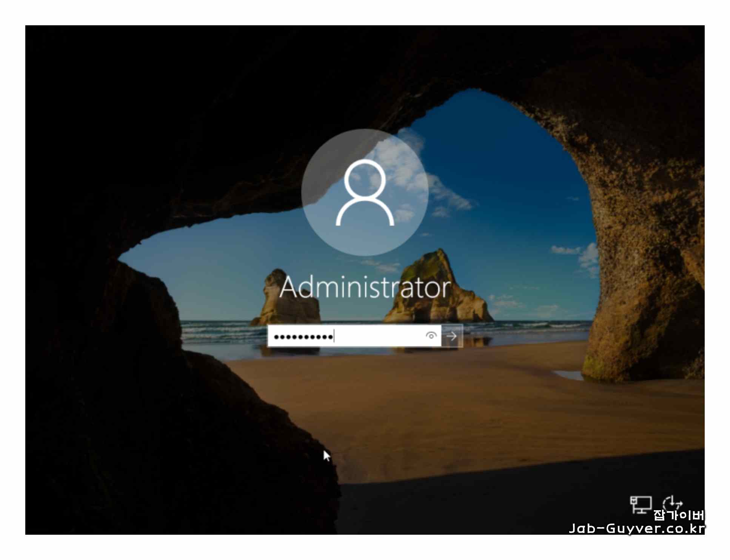Focus the password input field
This screenshot has height=560, width=730.
point(354,335)
